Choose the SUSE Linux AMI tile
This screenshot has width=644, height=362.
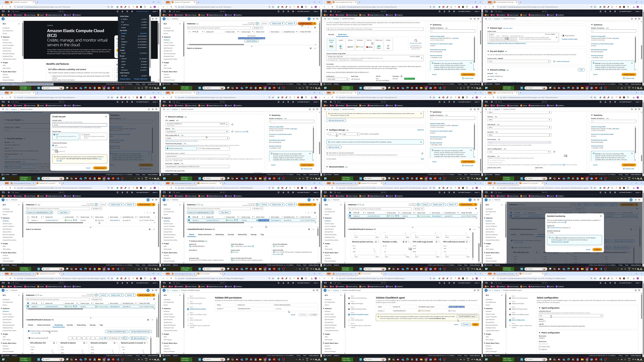pyautogui.click(x=379, y=44)
